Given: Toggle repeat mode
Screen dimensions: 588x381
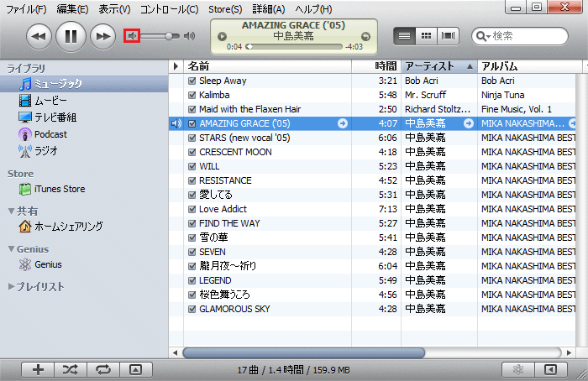Looking at the screenshot, I should [102, 369].
